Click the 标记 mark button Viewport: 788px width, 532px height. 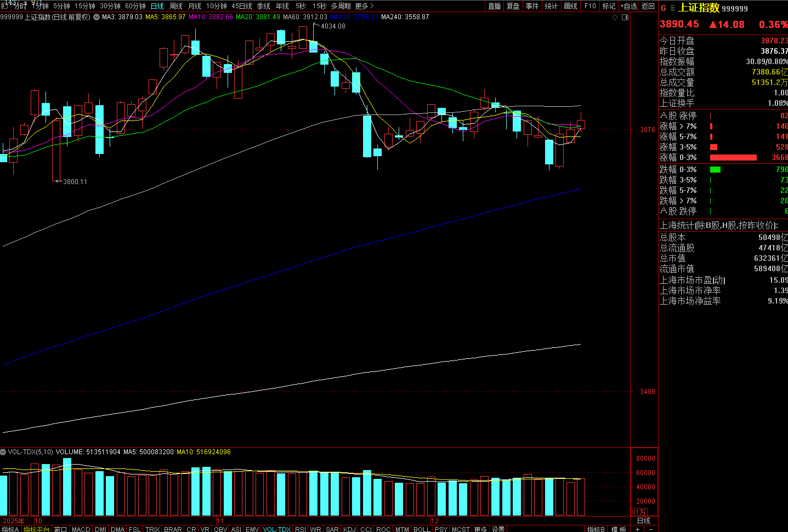tap(609, 6)
